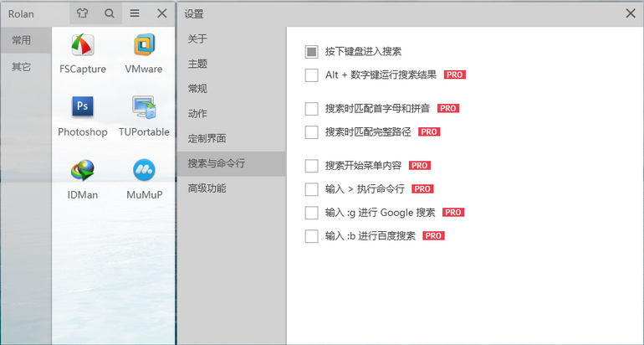Open the MuMuP emulator icon
The height and width of the screenshot is (345, 644).
(x=144, y=170)
